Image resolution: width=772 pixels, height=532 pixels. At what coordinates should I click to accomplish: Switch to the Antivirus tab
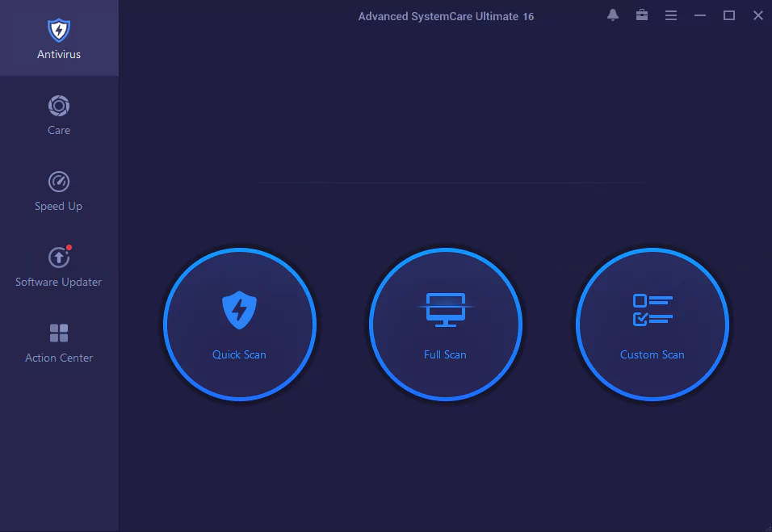tap(59, 38)
